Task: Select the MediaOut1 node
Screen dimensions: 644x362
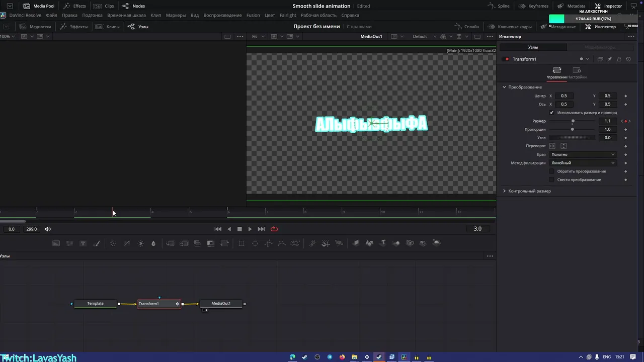Action: (x=221, y=304)
